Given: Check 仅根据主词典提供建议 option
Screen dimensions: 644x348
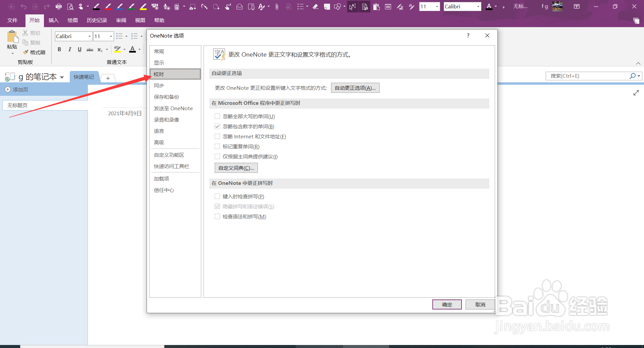Looking at the screenshot, I should (217, 156).
